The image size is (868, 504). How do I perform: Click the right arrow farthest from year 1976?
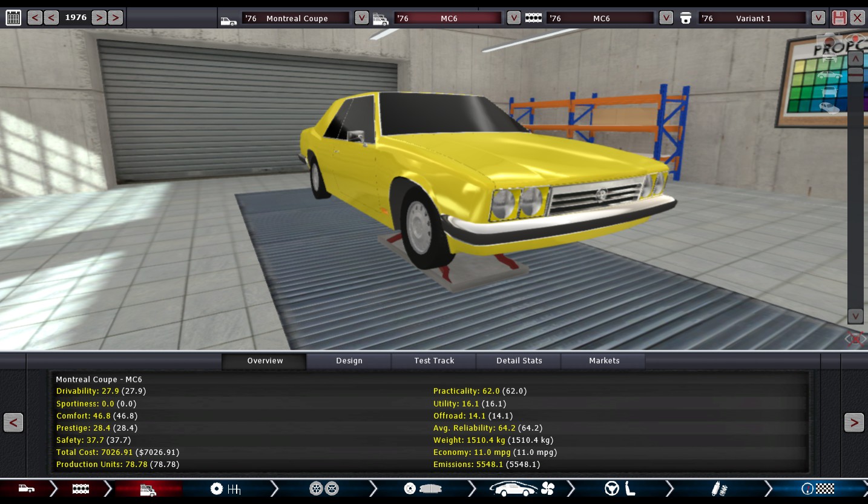click(x=115, y=18)
